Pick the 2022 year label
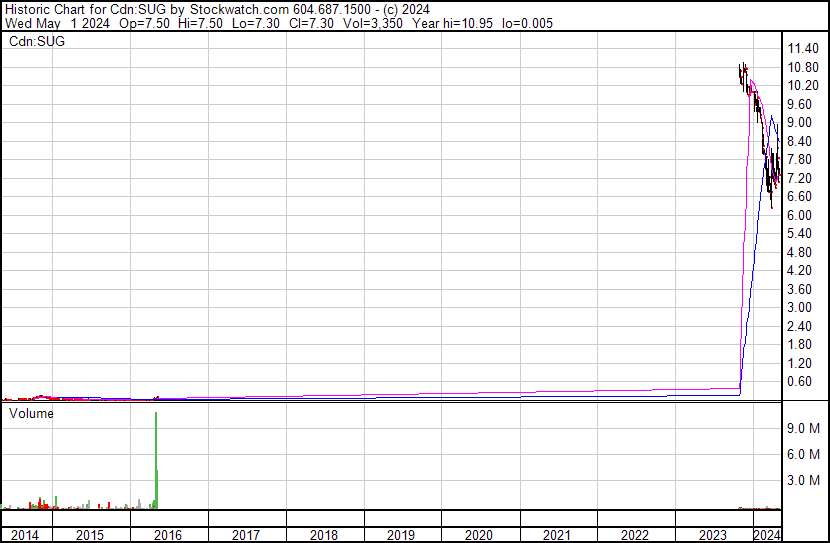 tap(635, 535)
